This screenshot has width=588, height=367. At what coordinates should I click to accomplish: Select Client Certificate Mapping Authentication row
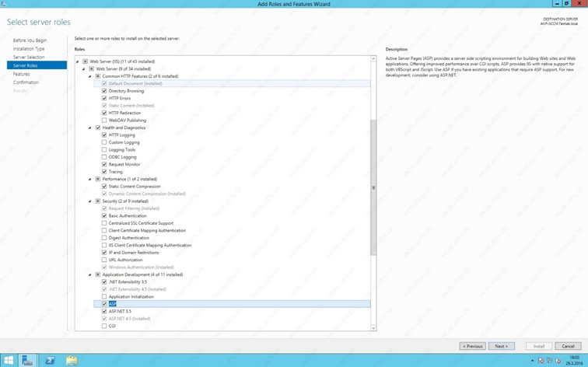pos(147,231)
